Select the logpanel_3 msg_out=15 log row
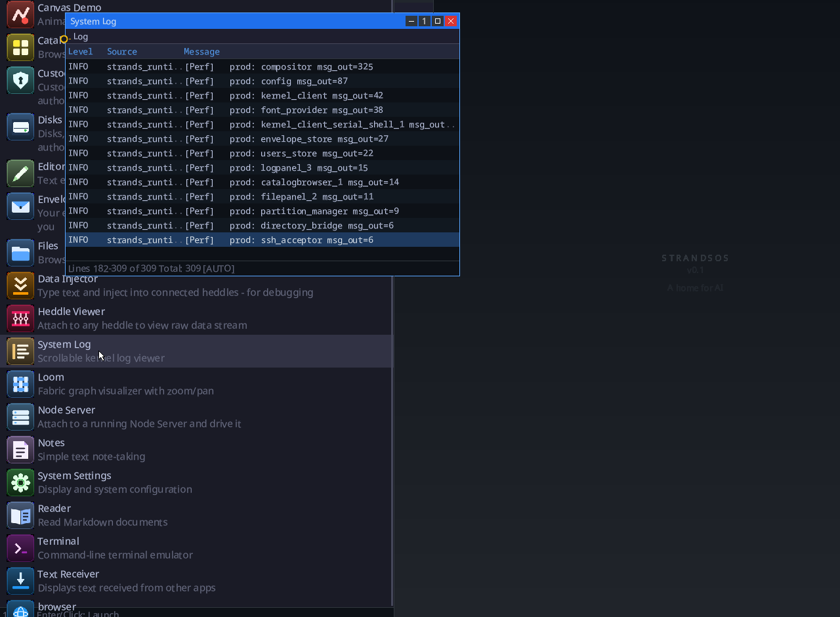 (262, 167)
